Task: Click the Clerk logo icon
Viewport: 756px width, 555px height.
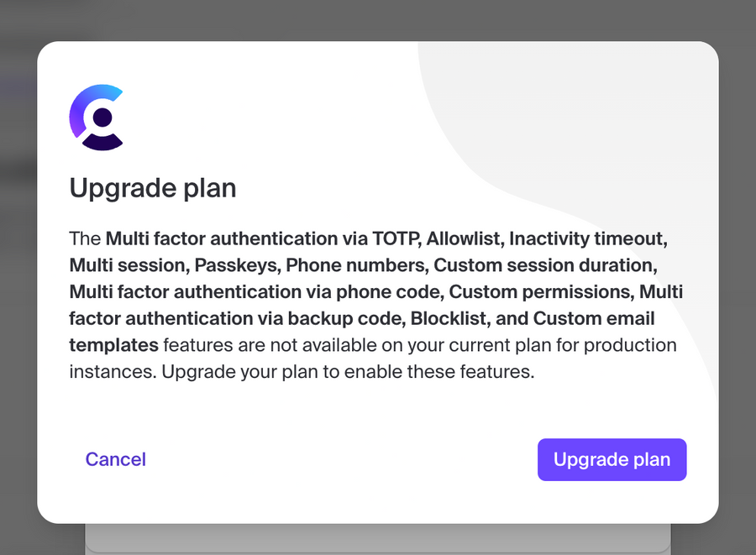Action: tap(95, 116)
